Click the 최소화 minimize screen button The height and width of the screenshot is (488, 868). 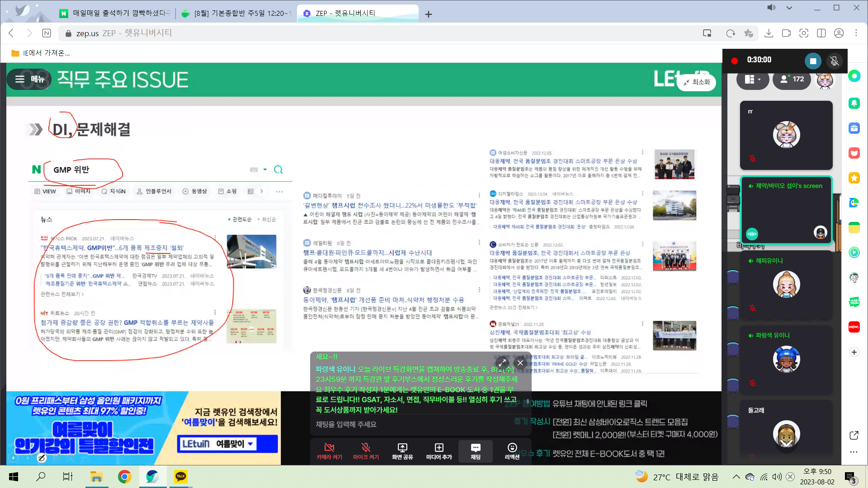point(697,82)
